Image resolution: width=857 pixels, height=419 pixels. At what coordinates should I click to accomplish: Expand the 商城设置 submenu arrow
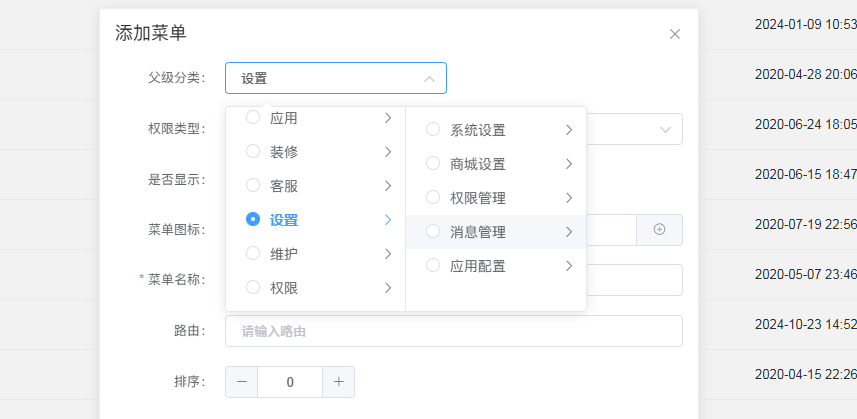pyautogui.click(x=568, y=163)
